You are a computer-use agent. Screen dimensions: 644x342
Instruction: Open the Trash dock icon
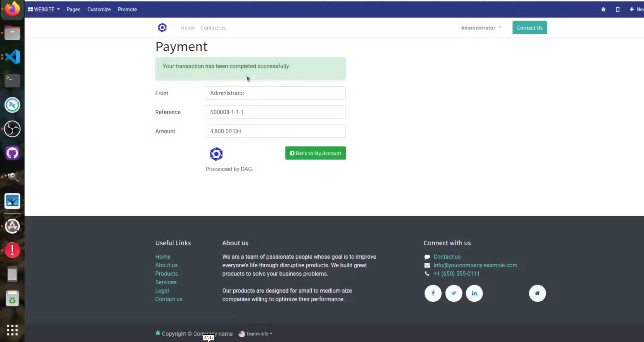coord(12,299)
